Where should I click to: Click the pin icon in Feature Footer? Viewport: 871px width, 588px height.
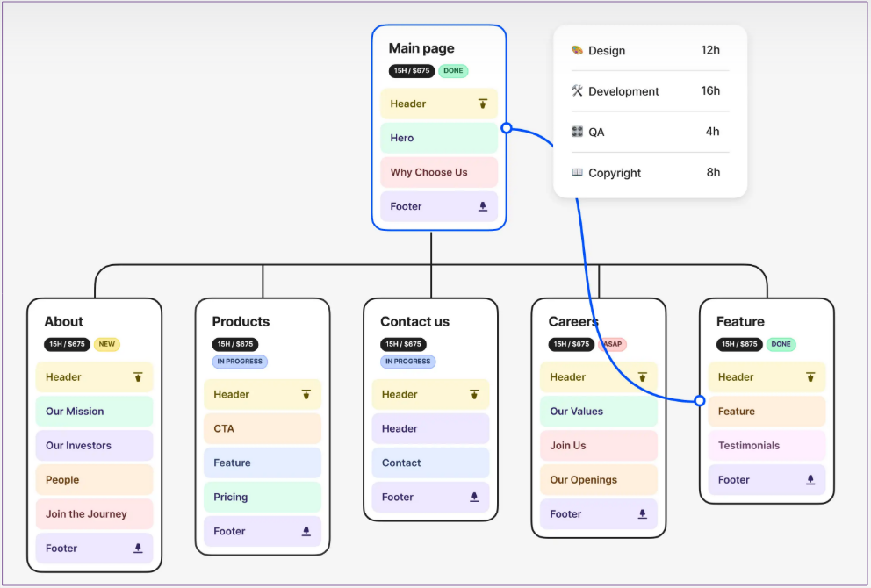[810, 480]
